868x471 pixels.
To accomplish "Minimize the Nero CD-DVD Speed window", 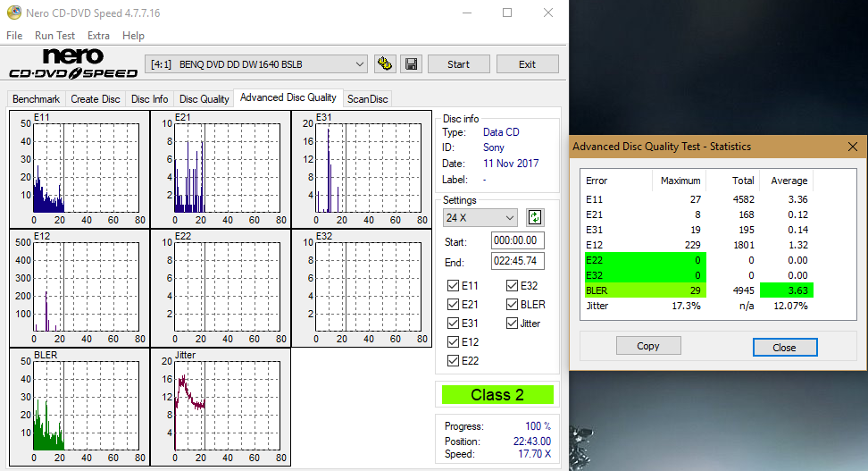I will click(467, 13).
